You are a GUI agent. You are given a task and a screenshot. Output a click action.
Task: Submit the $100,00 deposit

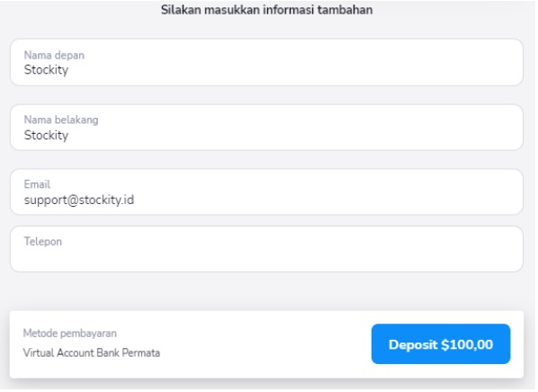coord(441,344)
